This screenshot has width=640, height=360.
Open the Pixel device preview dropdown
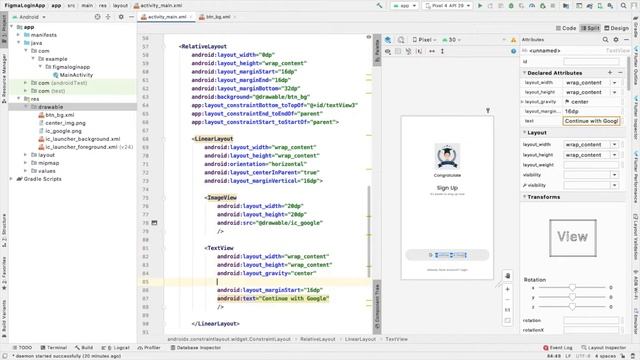coord(424,40)
